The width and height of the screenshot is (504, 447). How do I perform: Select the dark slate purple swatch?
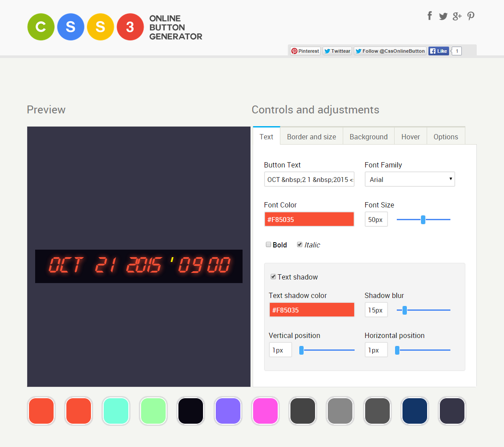(452, 411)
